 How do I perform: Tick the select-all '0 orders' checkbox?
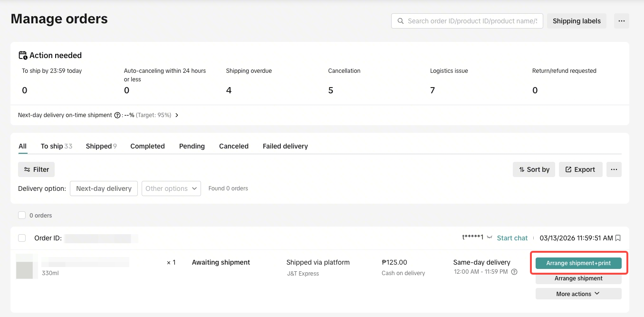click(22, 215)
